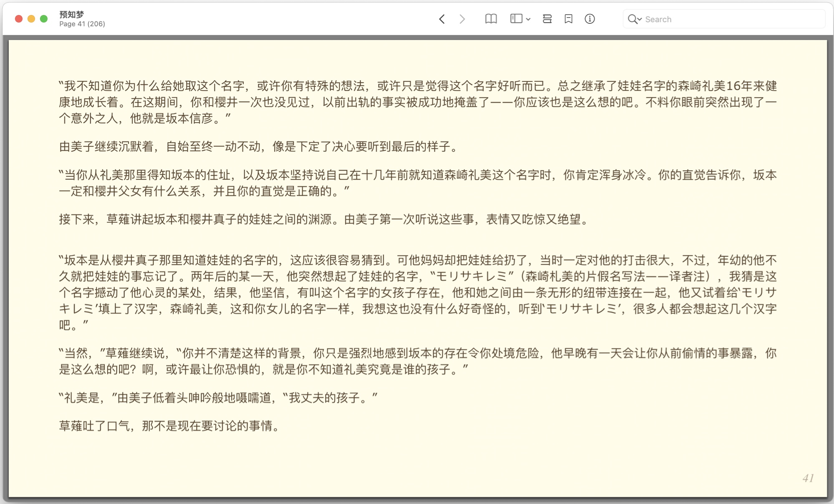Maximize the reader window with green button
Screen dimensions: 834x504
click(x=44, y=19)
